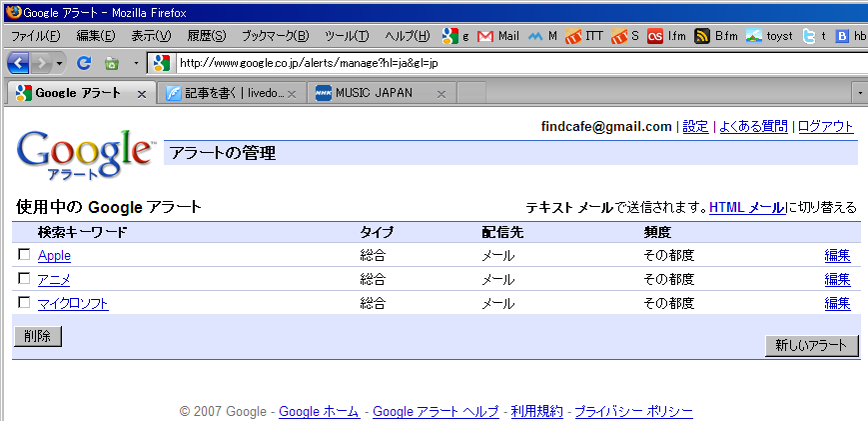Click 編集 for the アニメ alert
This screenshot has width=868, height=421.
click(x=838, y=280)
